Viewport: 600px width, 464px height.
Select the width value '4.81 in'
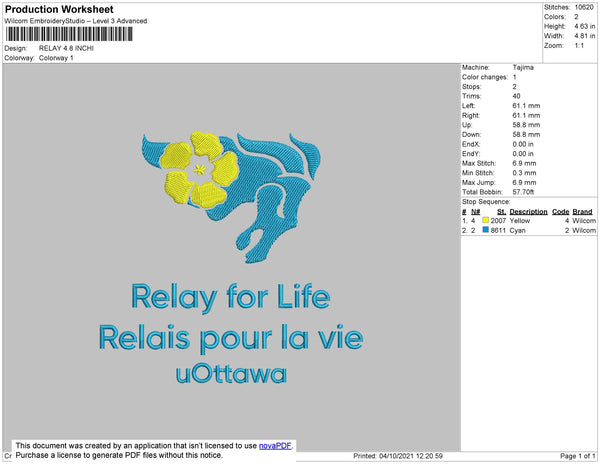pyautogui.click(x=585, y=36)
